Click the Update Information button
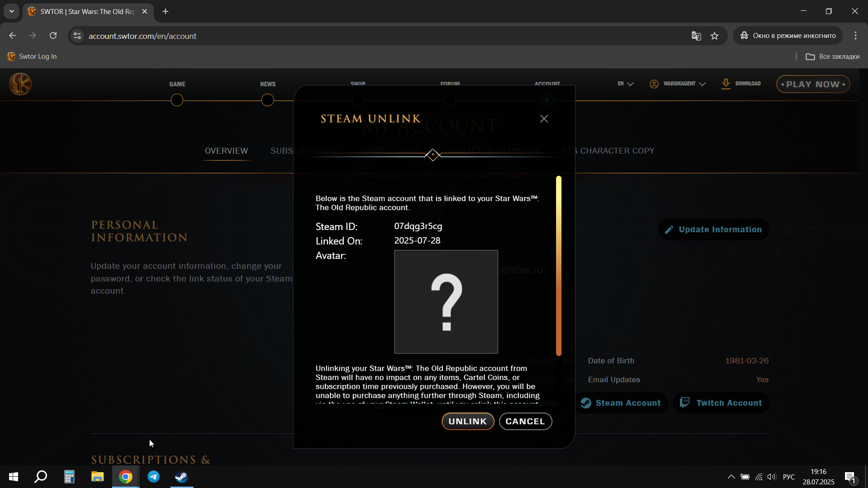This screenshot has width=868, height=488. point(713,230)
